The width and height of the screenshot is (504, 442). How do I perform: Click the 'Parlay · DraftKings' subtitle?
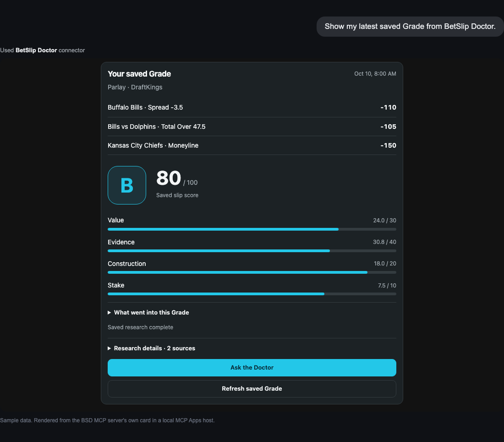pyautogui.click(x=135, y=87)
